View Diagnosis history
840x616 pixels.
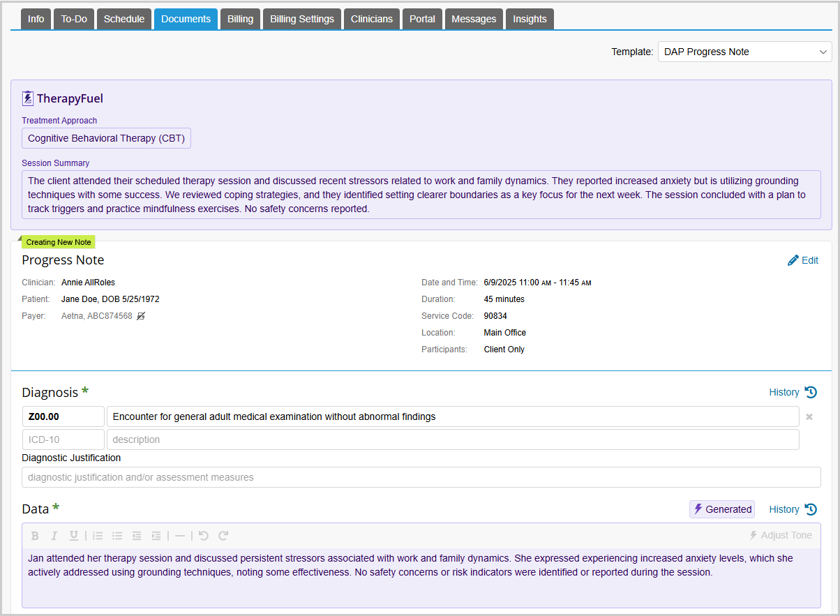pos(793,392)
